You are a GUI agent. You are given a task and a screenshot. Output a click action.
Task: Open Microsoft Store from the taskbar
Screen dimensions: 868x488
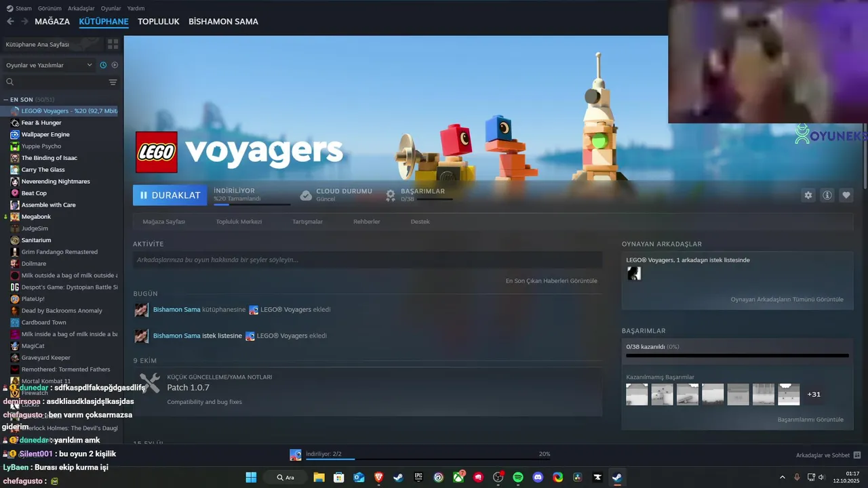click(x=338, y=477)
